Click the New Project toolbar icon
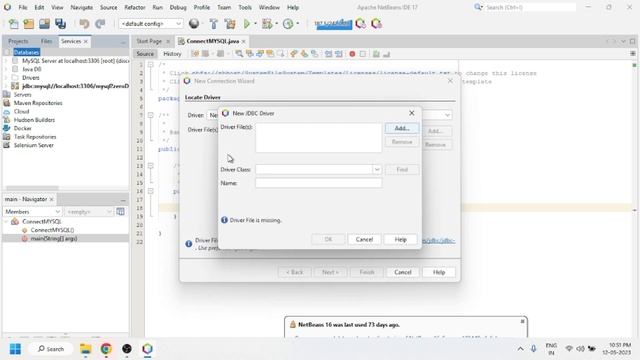Screen dimensions: 640x360 pos(29,24)
